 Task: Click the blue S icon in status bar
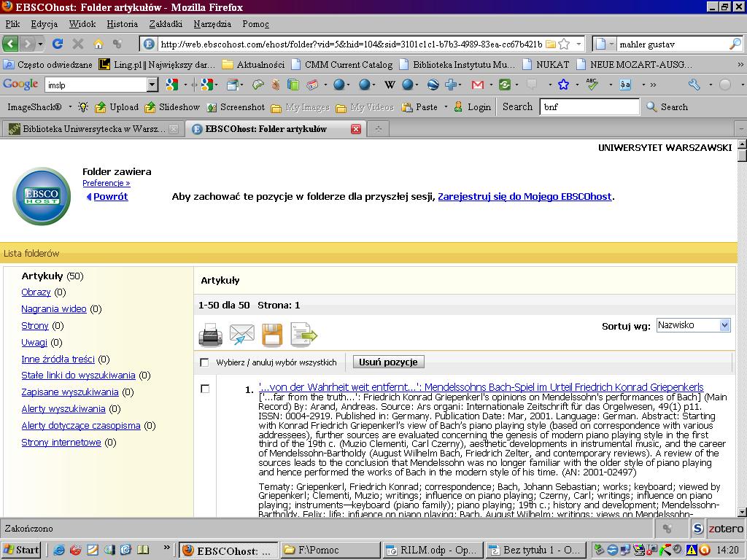698,529
